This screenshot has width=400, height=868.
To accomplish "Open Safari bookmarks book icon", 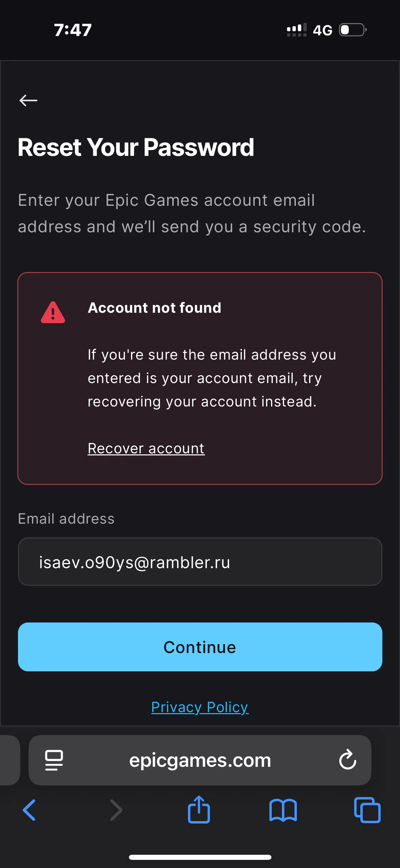I will click(x=283, y=810).
